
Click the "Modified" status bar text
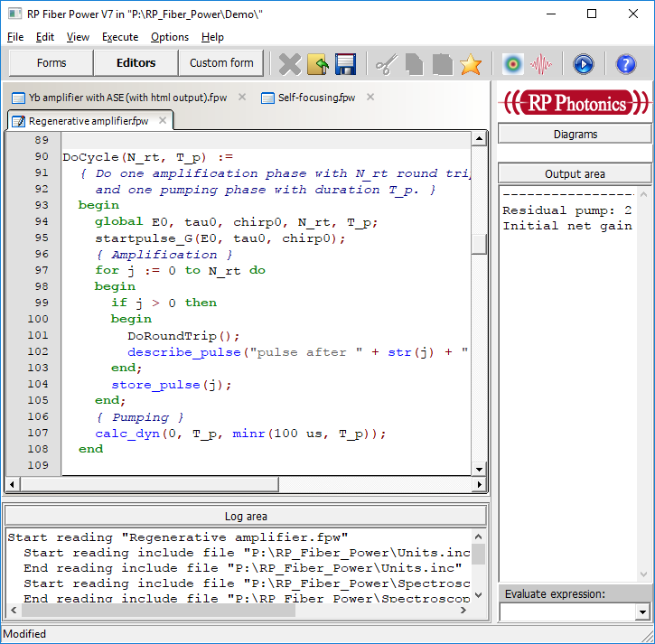24,634
